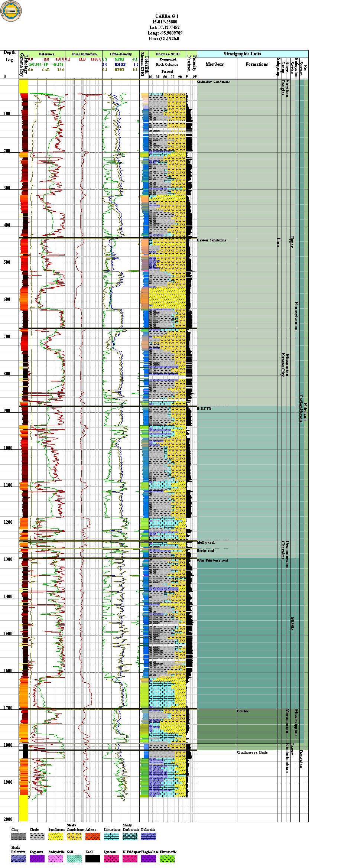This screenshot has width=364, height=868.
Task: Click the Litho-Density track header
Action: pyautogui.click(x=121, y=54)
